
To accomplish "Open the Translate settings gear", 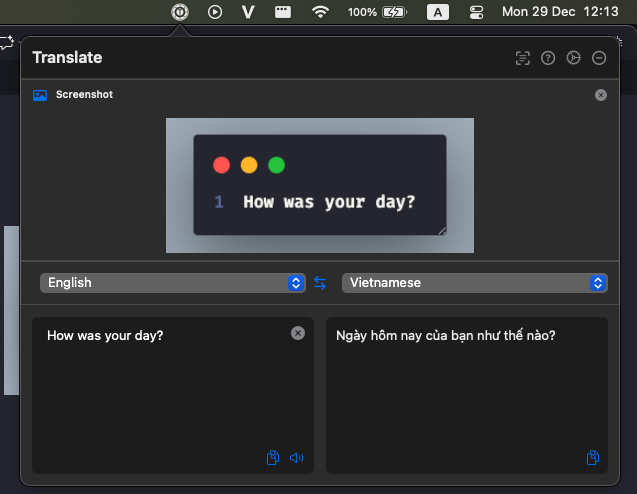I will (573, 58).
